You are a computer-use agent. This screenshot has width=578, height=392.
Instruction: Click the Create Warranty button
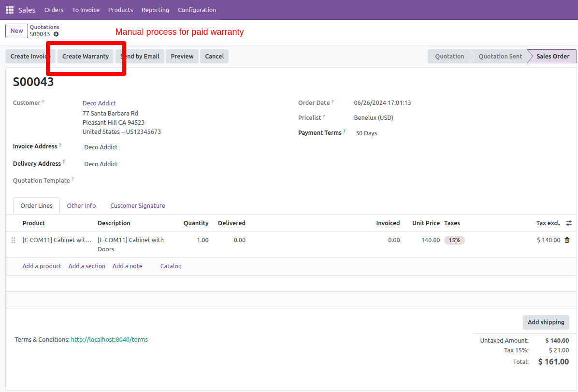pos(86,56)
